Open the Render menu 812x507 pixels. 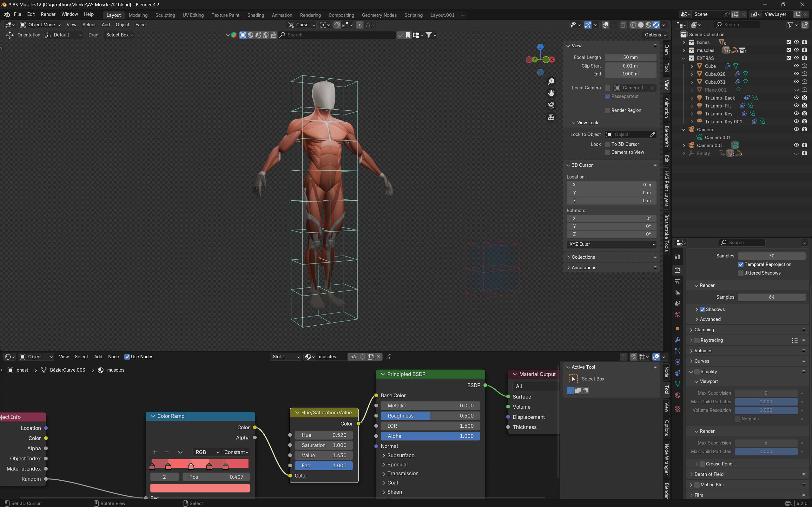coord(48,14)
